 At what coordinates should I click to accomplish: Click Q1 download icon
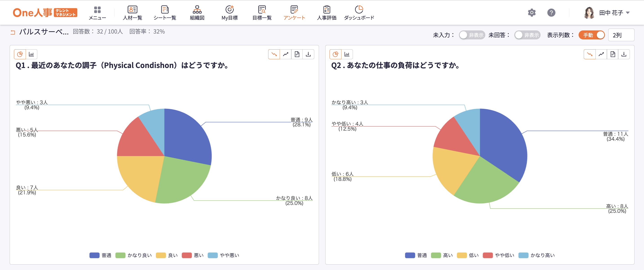point(308,54)
